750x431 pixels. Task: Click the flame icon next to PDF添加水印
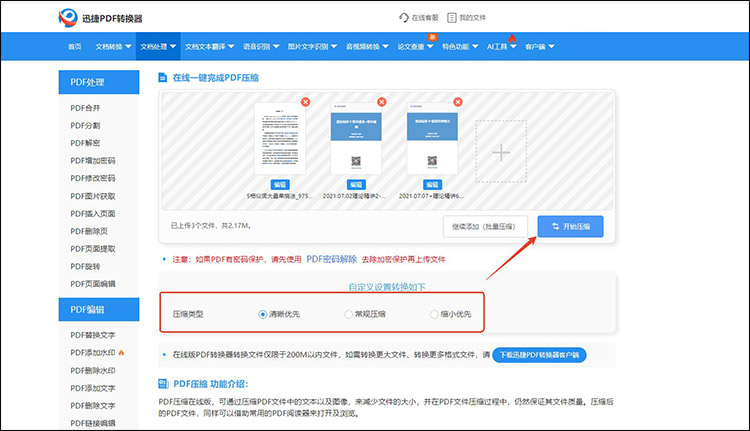(x=121, y=353)
